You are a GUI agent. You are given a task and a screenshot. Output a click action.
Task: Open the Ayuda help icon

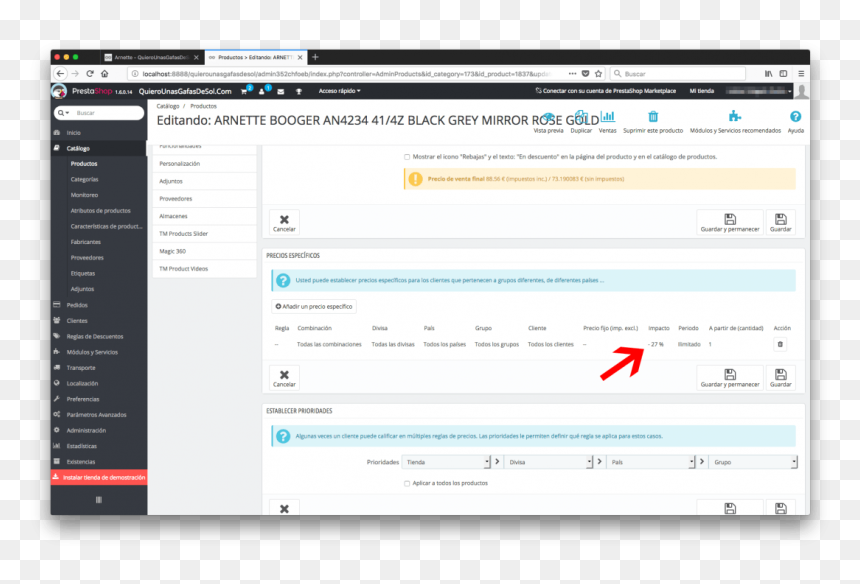pyautogui.click(x=795, y=116)
